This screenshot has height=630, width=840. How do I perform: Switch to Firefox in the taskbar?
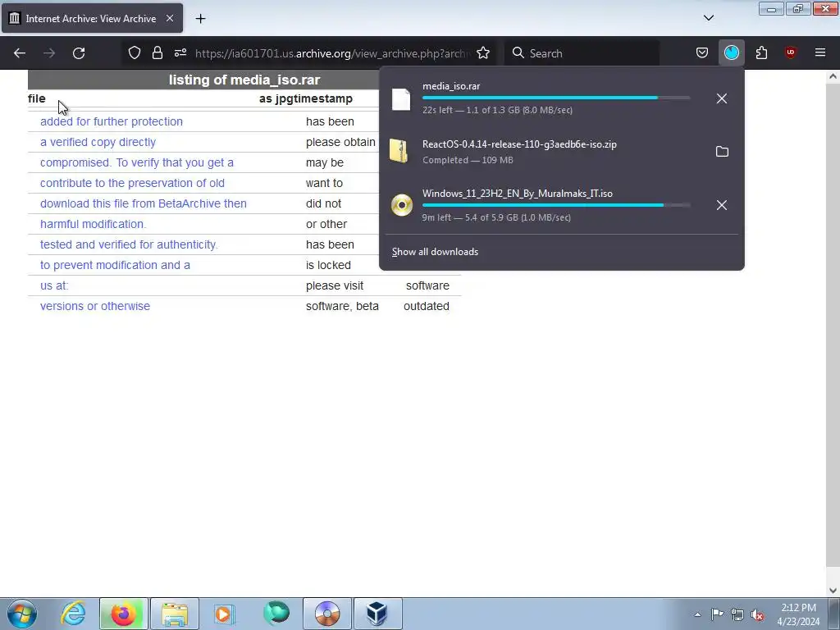124,614
